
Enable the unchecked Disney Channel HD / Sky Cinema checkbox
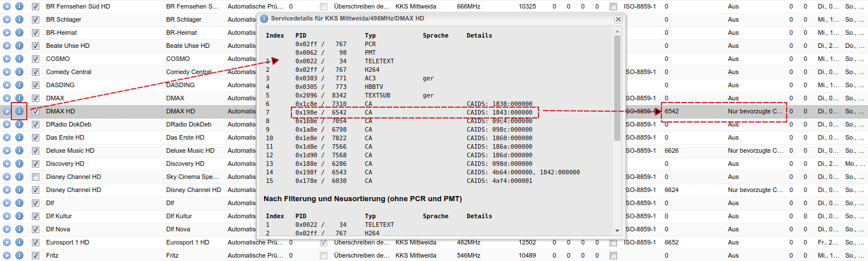35,177
